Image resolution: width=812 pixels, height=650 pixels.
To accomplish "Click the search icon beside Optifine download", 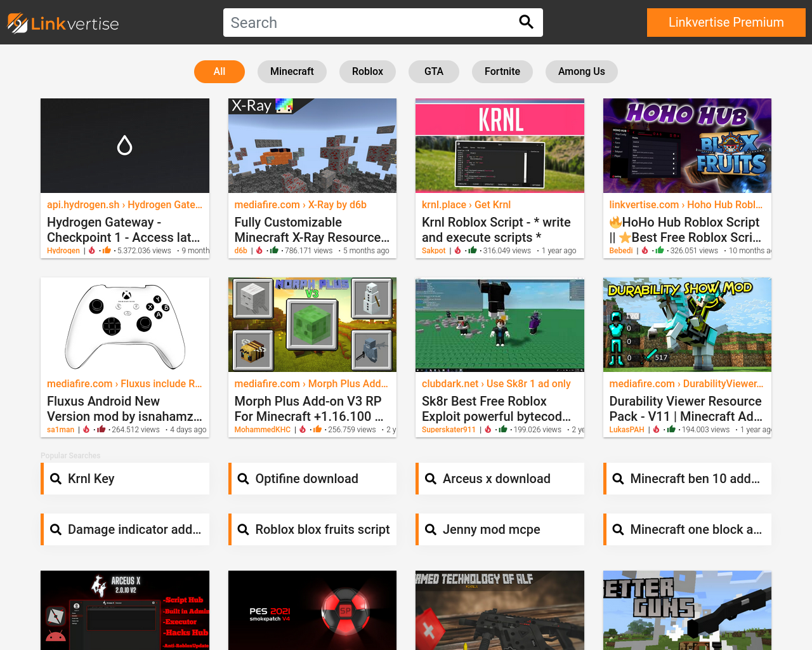I will coord(243,479).
